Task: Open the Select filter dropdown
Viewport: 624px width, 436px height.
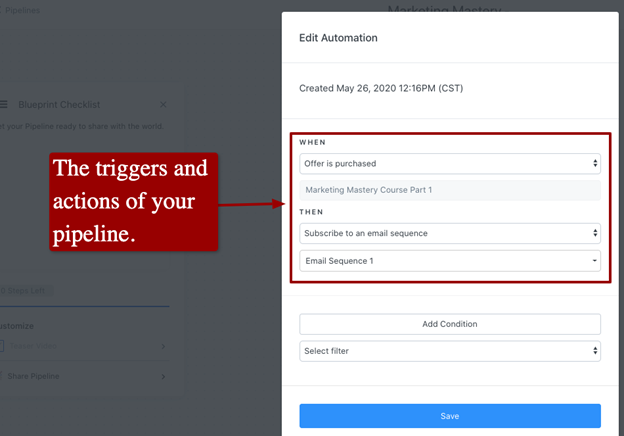Action: [x=450, y=351]
